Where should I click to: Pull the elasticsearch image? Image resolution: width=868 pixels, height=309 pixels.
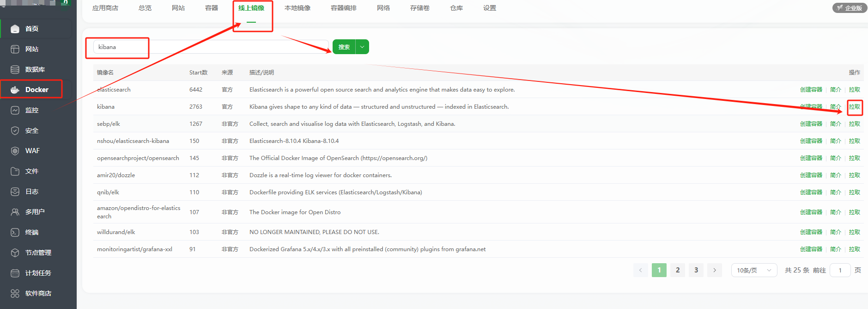[855, 90]
